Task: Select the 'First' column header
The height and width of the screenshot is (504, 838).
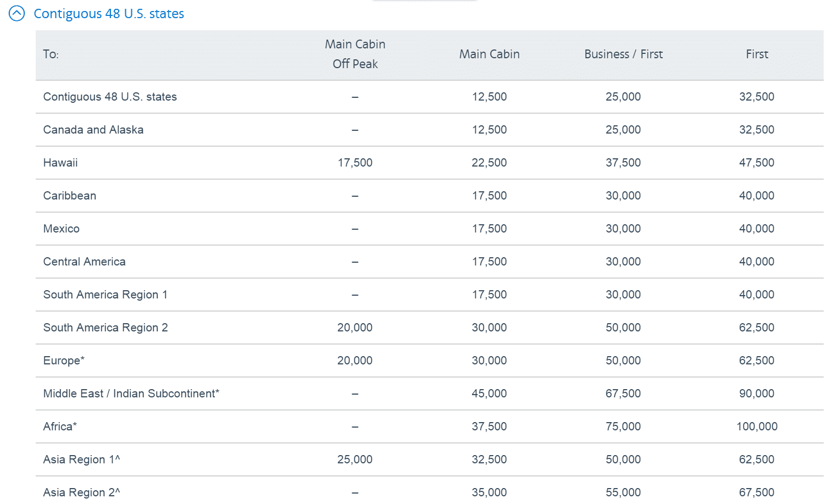Action: coord(757,54)
